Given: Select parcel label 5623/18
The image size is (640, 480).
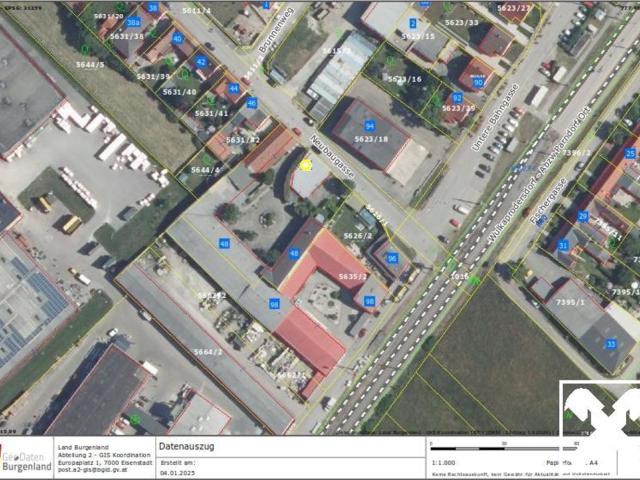Looking at the screenshot, I should pos(370,139).
